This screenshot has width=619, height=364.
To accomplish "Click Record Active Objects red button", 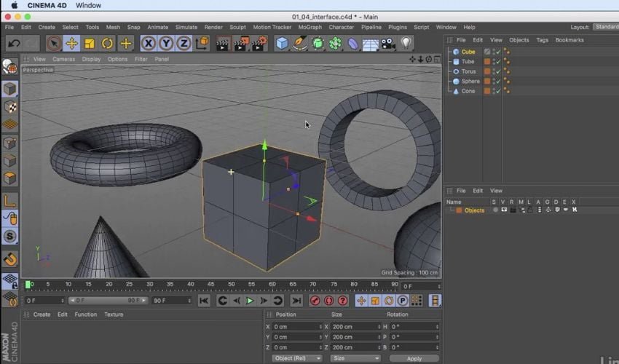I will point(315,301).
